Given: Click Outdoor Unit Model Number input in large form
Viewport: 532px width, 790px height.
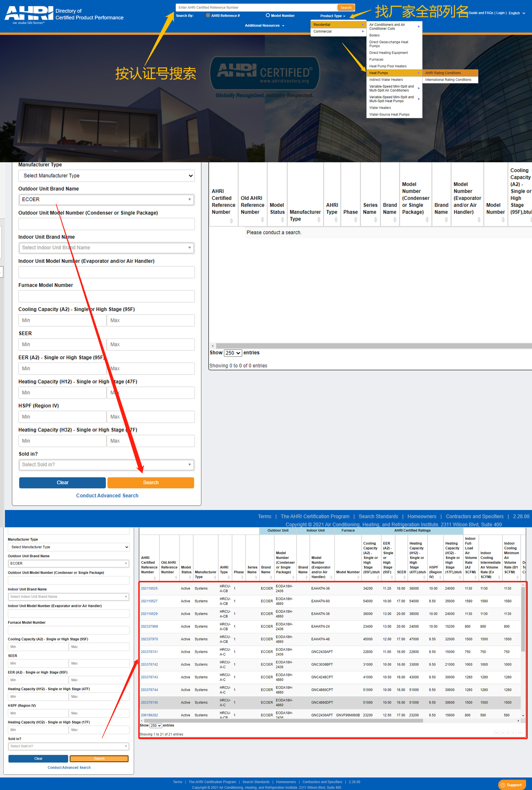Looking at the screenshot, I should [x=106, y=224].
